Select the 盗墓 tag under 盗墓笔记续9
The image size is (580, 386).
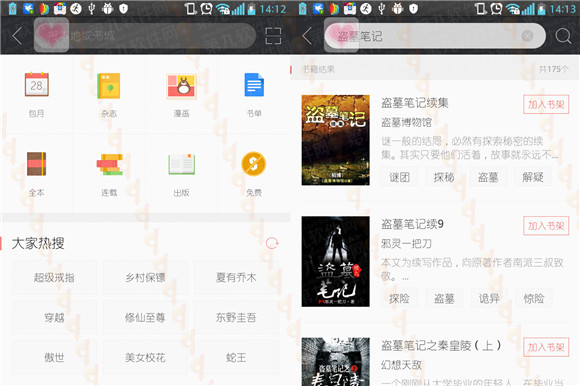coord(444,298)
